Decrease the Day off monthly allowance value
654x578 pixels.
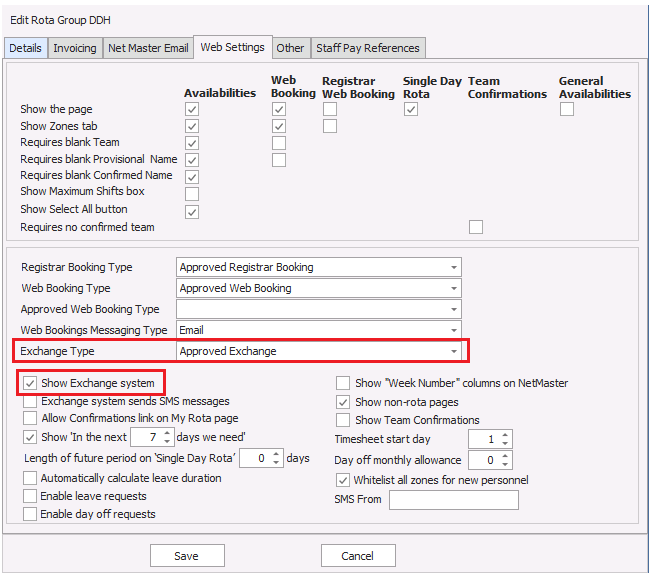pyautogui.click(x=505, y=465)
